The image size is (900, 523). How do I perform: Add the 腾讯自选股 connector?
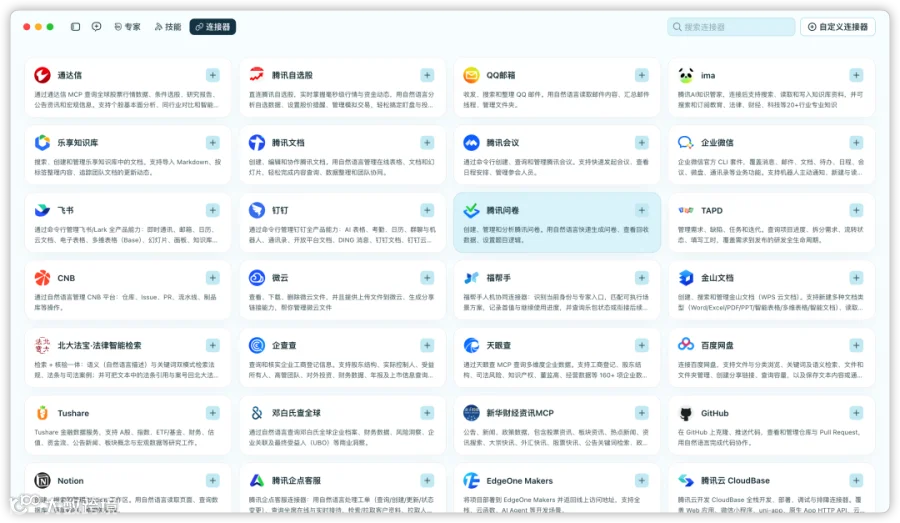[x=427, y=75]
